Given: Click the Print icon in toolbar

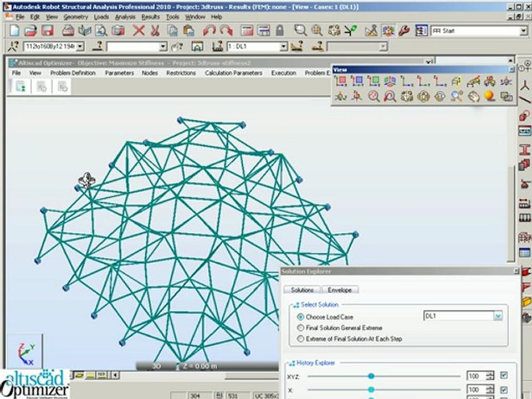Looking at the screenshot, I should click(68, 31).
